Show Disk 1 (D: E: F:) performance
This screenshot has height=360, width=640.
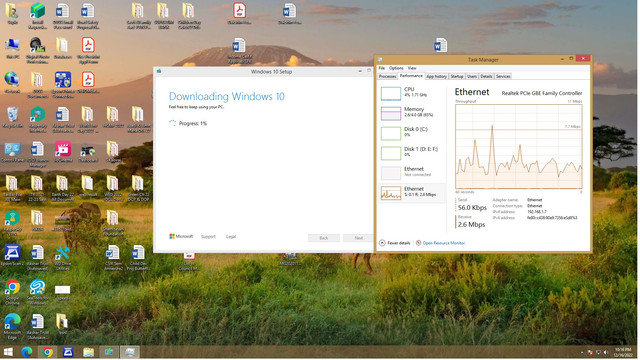411,153
